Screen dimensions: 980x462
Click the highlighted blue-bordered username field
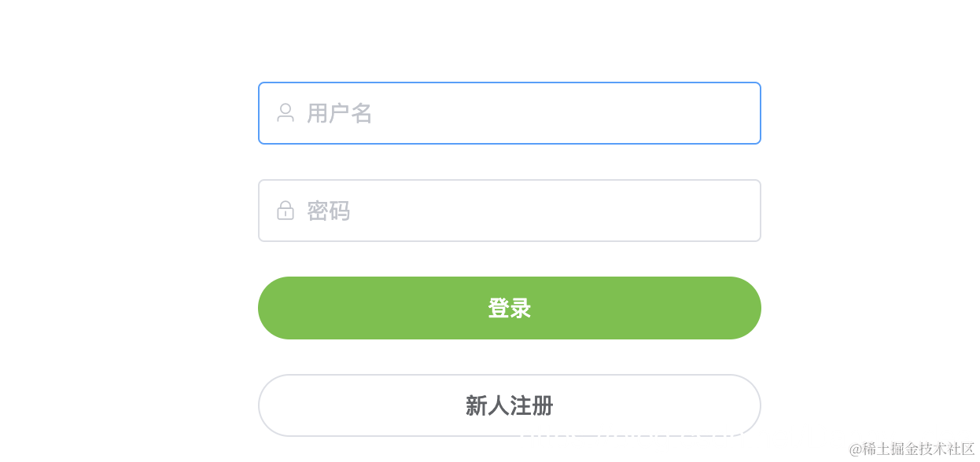coord(510,112)
